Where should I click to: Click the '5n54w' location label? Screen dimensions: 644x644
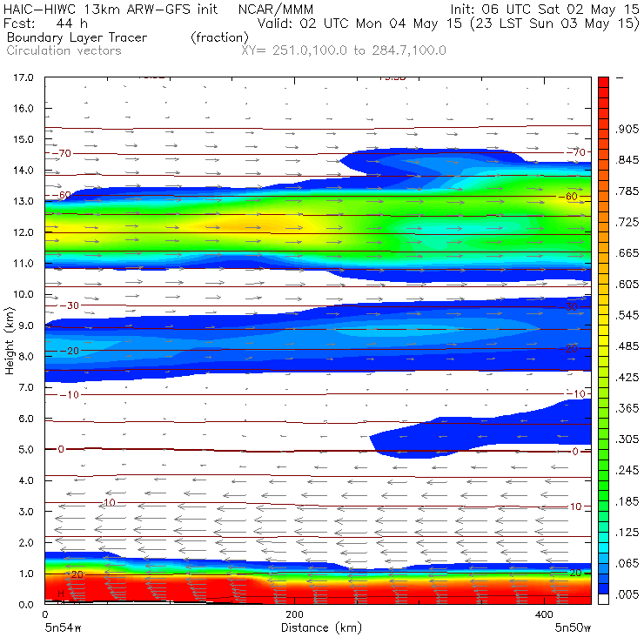click(x=63, y=628)
